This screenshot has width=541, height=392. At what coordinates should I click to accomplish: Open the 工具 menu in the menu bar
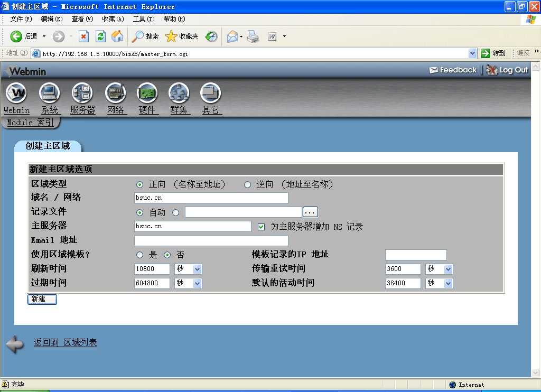pyautogui.click(x=143, y=19)
